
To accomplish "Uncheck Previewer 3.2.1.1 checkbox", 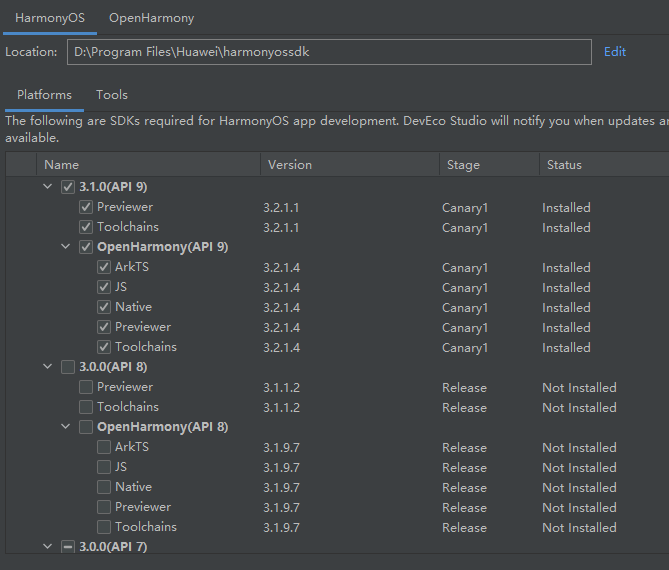I will (x=86, y=207).
